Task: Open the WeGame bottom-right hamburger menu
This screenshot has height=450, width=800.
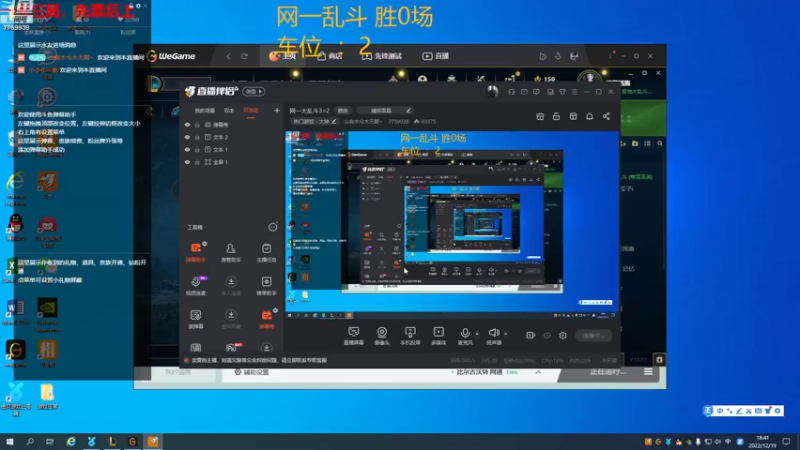Action: click(648, 372)
